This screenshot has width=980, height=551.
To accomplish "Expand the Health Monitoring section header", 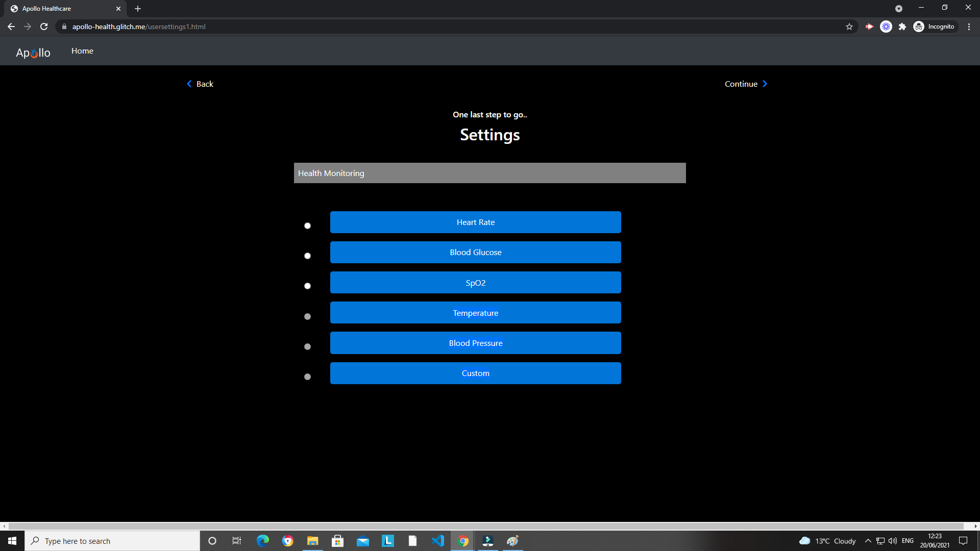I will click(489, 173).
